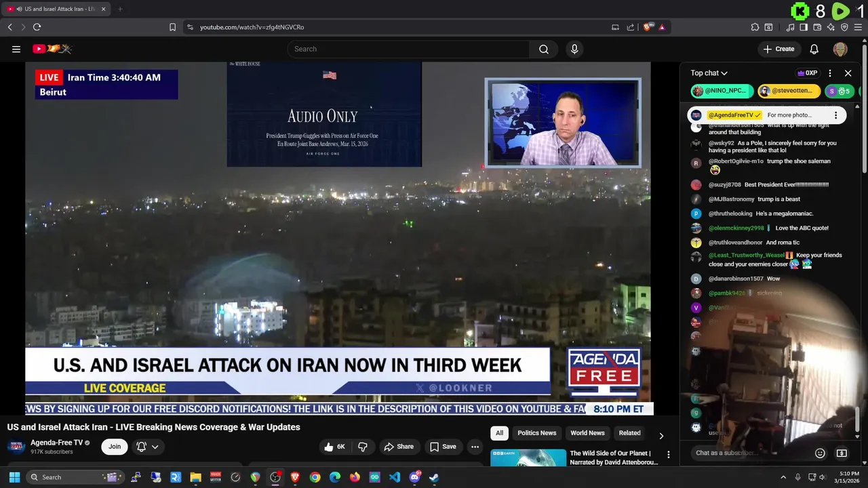Click @MJBastronomy username in chat

click(x=732, y=199)
